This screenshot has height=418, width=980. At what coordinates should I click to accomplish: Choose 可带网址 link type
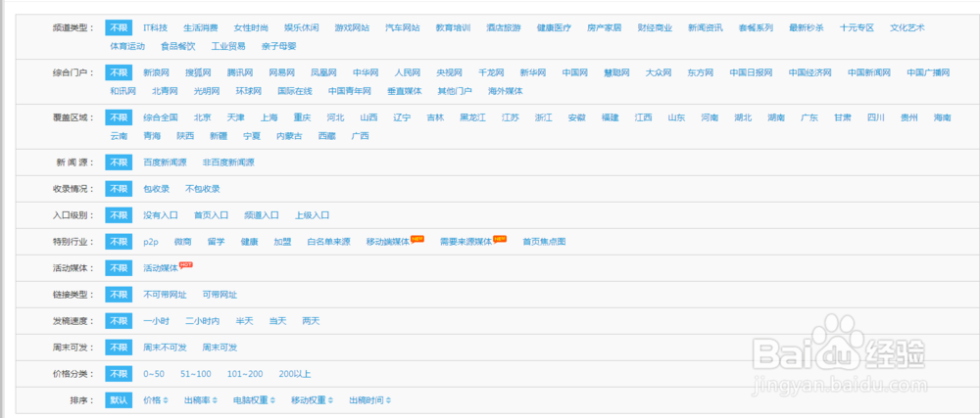pos(220,295)
